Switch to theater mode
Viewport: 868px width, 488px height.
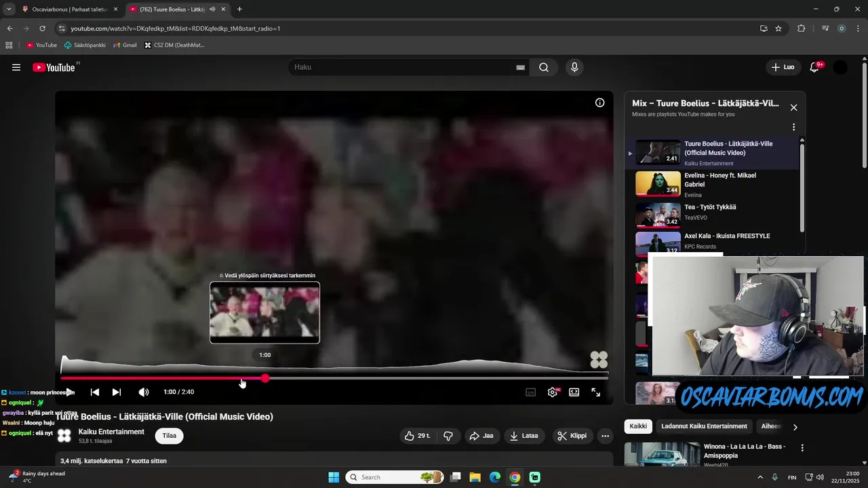[574, 392]
